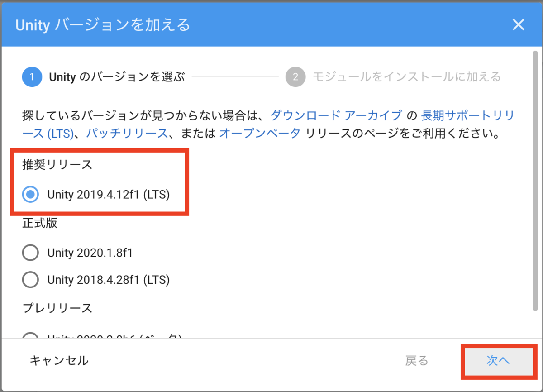Open the オープンベータ link

pyautogui.click(x=260, y=134)
